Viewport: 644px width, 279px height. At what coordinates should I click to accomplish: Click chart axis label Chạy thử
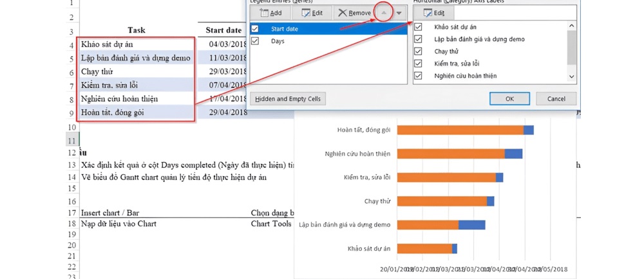377,201
